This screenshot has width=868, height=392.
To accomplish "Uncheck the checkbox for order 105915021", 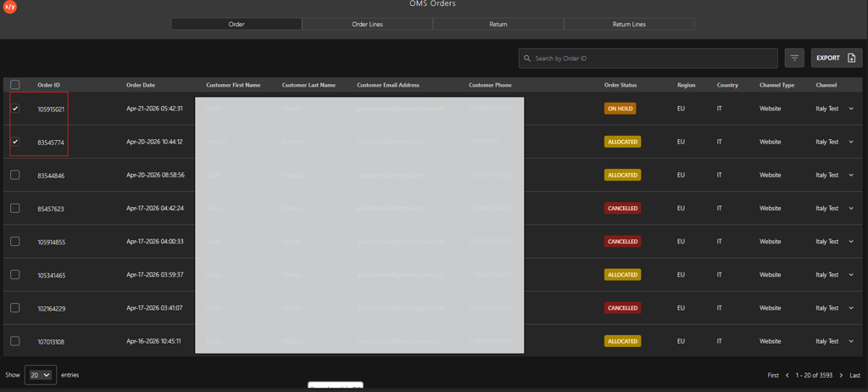I will tap(15, 109).
